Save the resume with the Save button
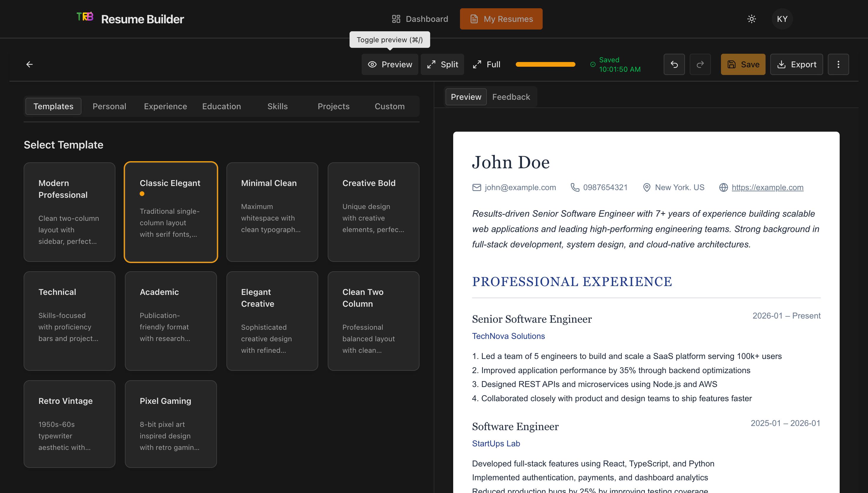Image resolution: width=868 pixels, height=493 pixels. [743, 64]
